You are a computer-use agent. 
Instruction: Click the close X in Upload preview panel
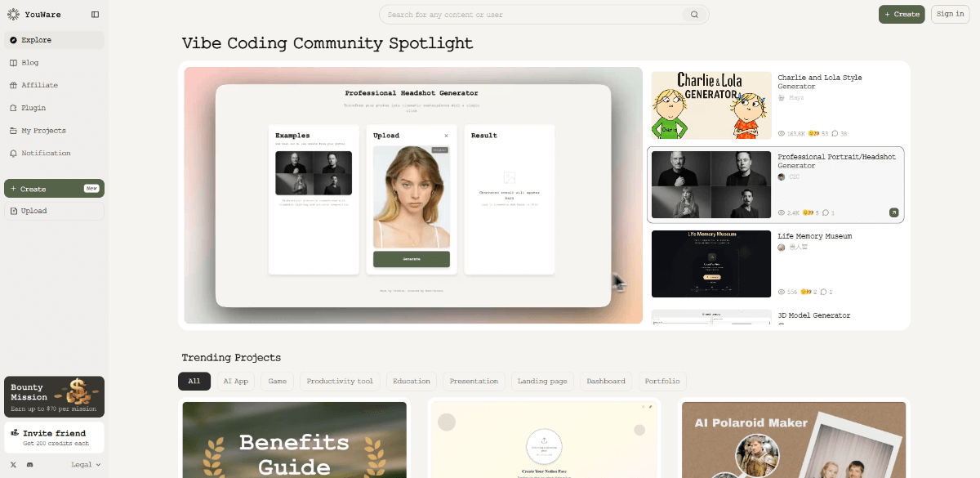446,136
